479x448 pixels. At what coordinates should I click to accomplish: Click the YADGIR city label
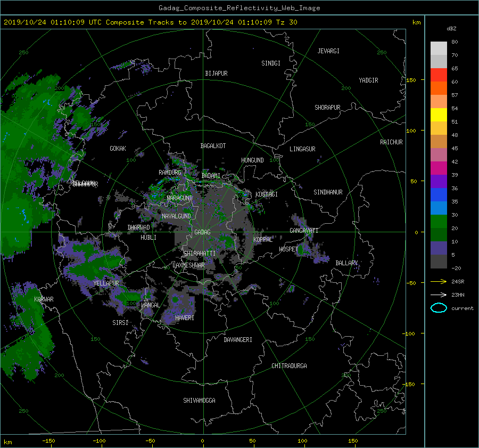[x=368, y=80]
